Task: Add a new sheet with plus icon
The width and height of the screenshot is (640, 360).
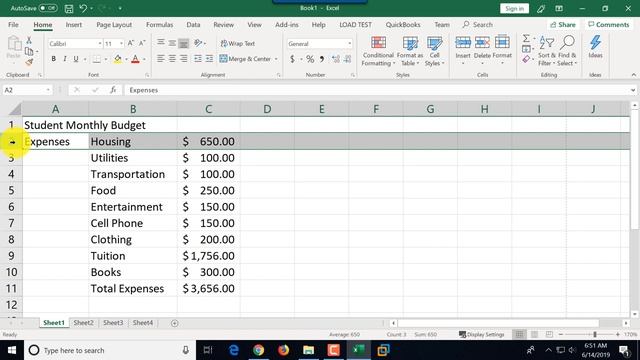Action: 175,323
